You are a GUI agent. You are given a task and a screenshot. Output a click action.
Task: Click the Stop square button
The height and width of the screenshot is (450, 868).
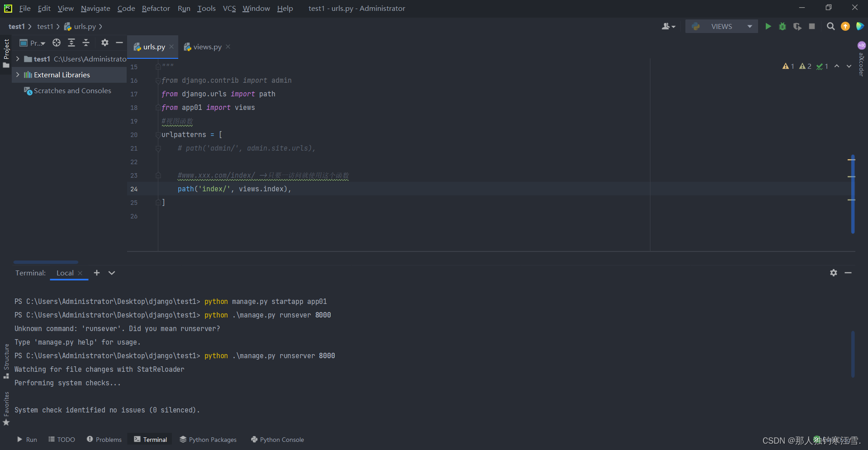click(x=812, y=26)
